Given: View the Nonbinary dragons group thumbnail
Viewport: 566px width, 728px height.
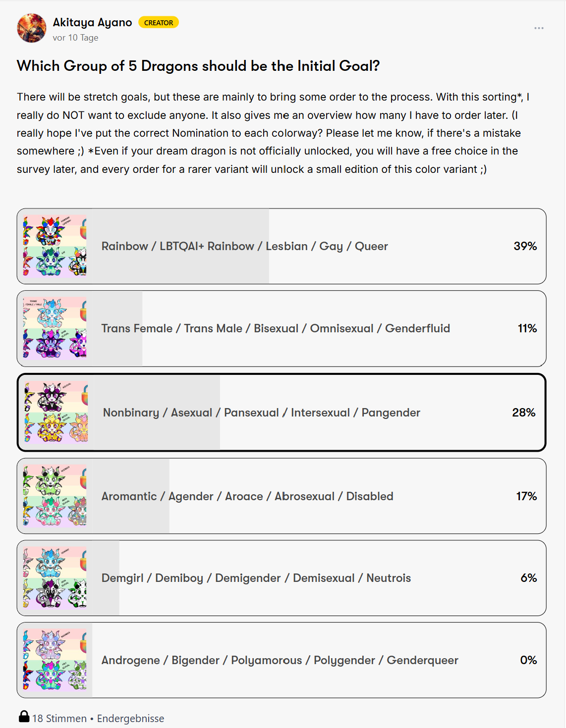Looking at the screenshot, I should [56, 413].
